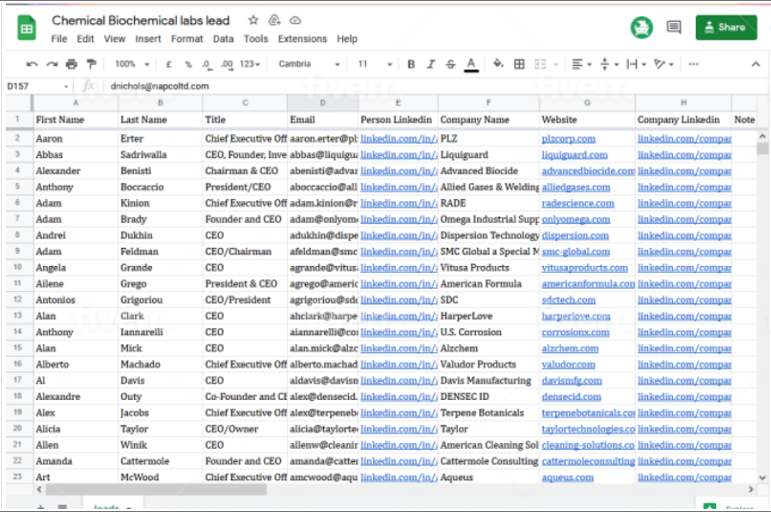Increase decimal places

coord(227,64)
